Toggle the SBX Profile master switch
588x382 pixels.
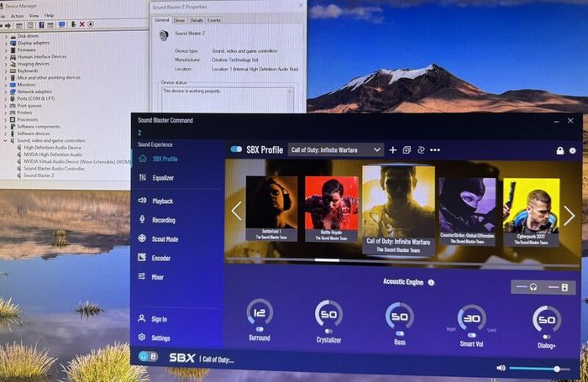point(236,149)
